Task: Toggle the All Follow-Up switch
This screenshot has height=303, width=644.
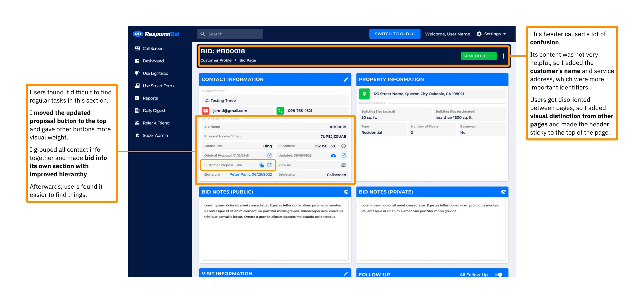Action: point(499,275)
